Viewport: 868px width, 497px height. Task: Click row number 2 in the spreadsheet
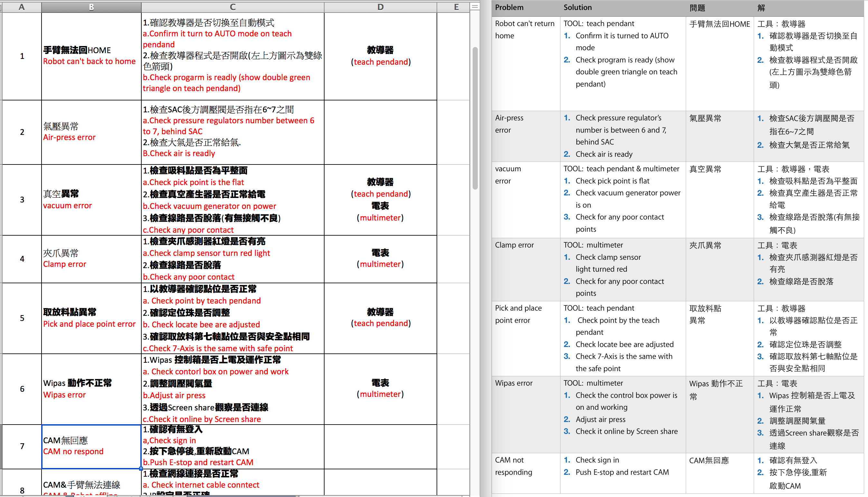[x=22, y=132]
